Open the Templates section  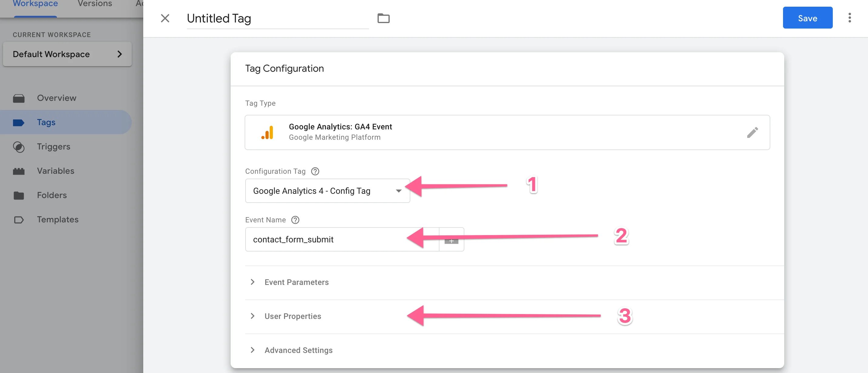pos(57,220)
